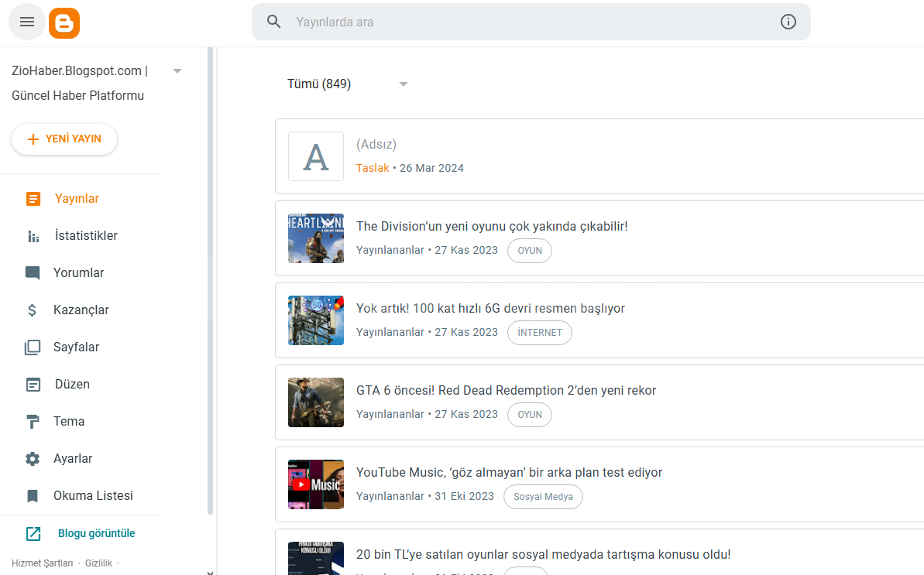Viewport: 924px width, 575px height.
Task: Open "20 bin TL'ye satılan oyunlar" post title
Action: coord(543,554)
